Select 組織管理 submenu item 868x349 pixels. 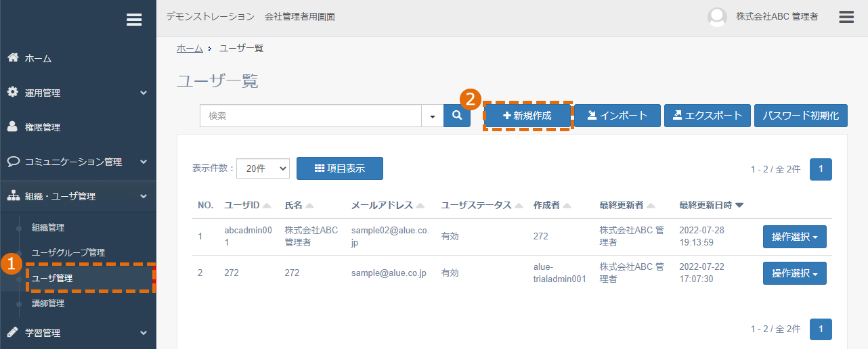click(48, 228)
